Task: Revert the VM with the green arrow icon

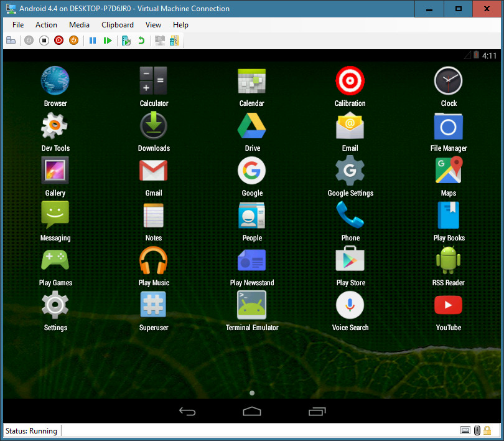Action: click(142, 40)
